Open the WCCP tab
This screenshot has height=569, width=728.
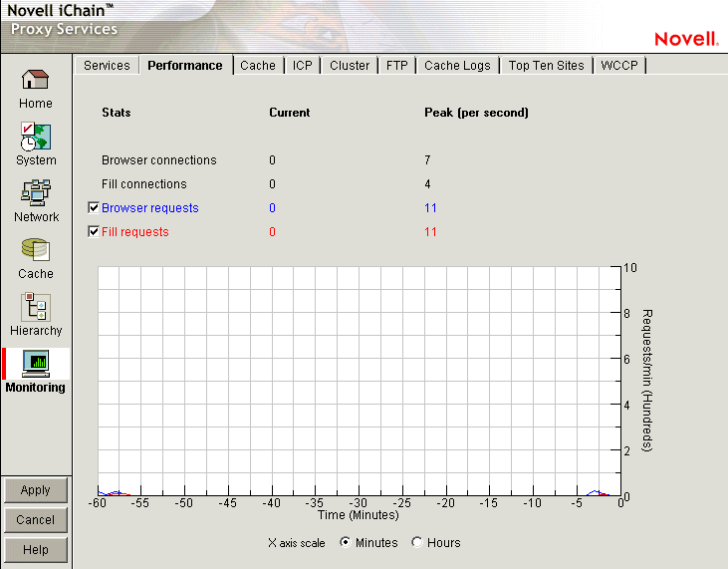coord(619,66)
